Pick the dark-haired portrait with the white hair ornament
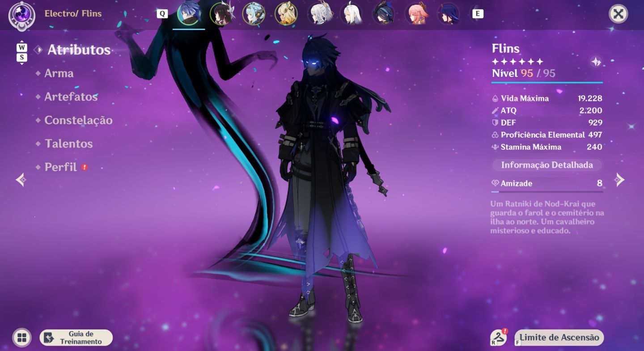Screen dimensions: 644x351 click(221, 14)
